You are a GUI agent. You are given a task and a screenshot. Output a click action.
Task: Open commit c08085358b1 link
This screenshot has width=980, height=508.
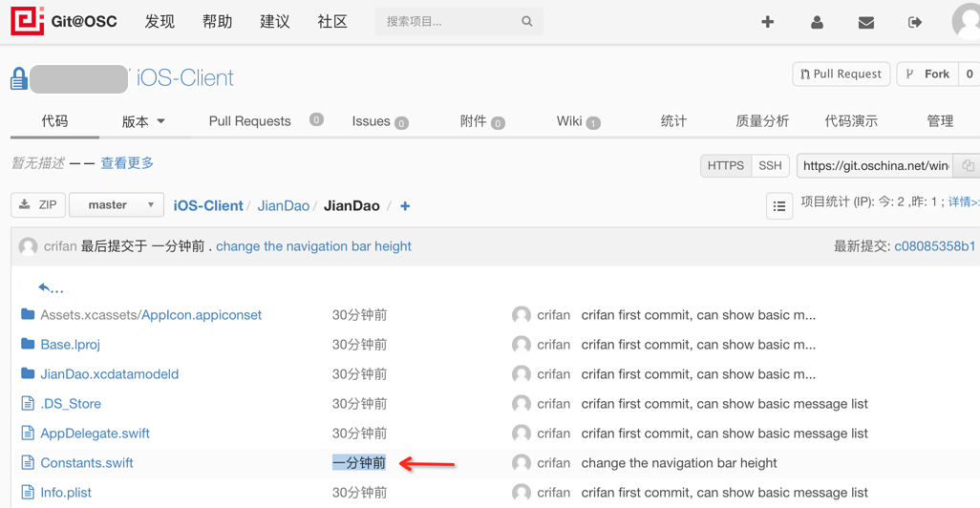pyautogui.click(x=934, y=246)
